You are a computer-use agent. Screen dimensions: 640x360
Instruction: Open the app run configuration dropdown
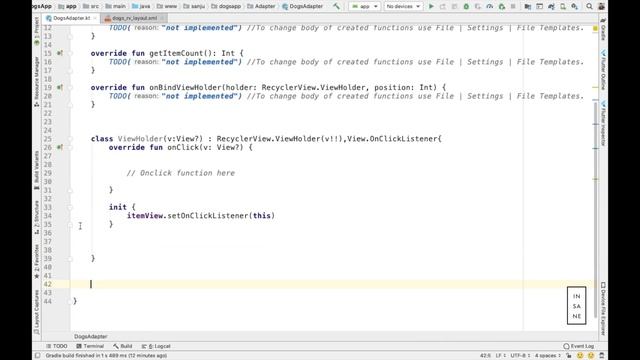[x=364, y=6]
